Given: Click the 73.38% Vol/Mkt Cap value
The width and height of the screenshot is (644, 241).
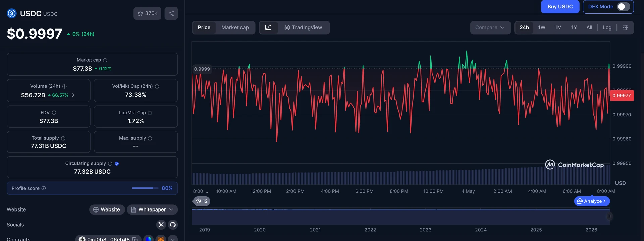Looking at the screenshot, I should (x=136, y=95).
